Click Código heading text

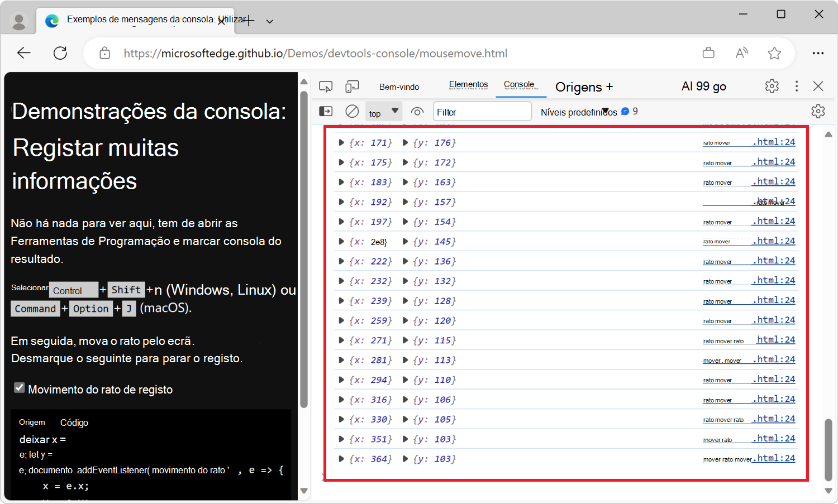(74, 423)
